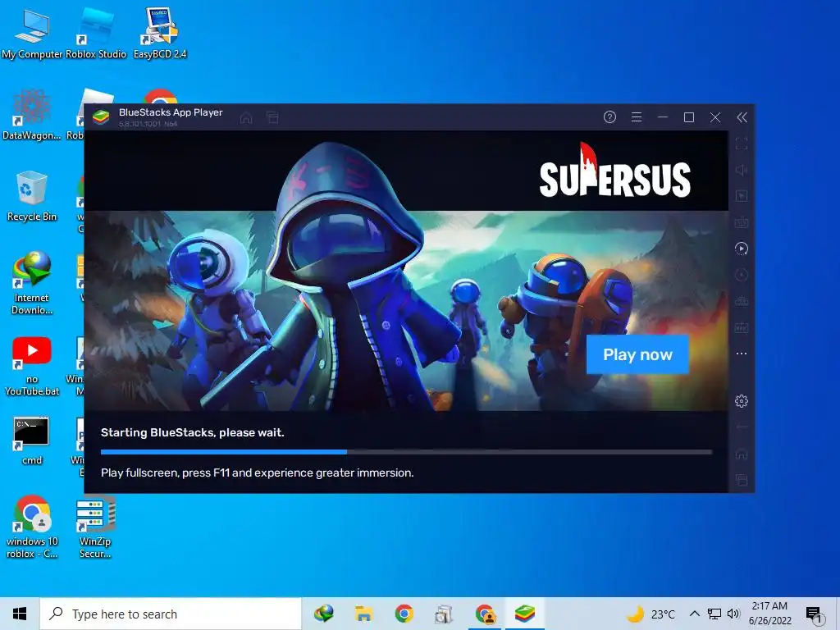Click the fullscreen icon in the side toolbar

click(x=742, y=144)
